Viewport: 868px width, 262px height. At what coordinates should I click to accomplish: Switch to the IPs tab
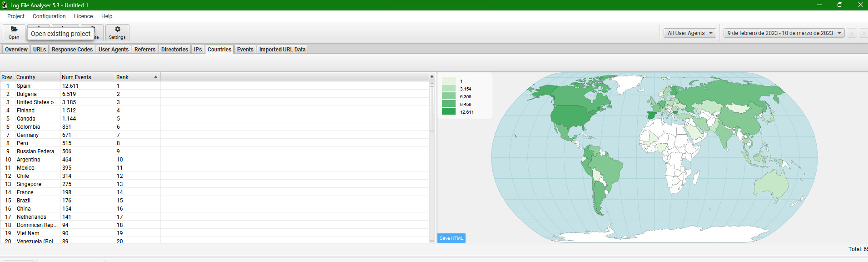point(198,50)
